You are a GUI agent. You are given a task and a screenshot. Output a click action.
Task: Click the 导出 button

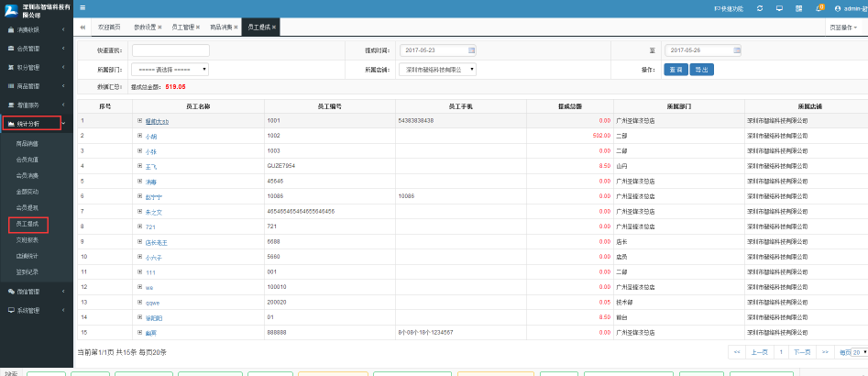tap(700, 69)
